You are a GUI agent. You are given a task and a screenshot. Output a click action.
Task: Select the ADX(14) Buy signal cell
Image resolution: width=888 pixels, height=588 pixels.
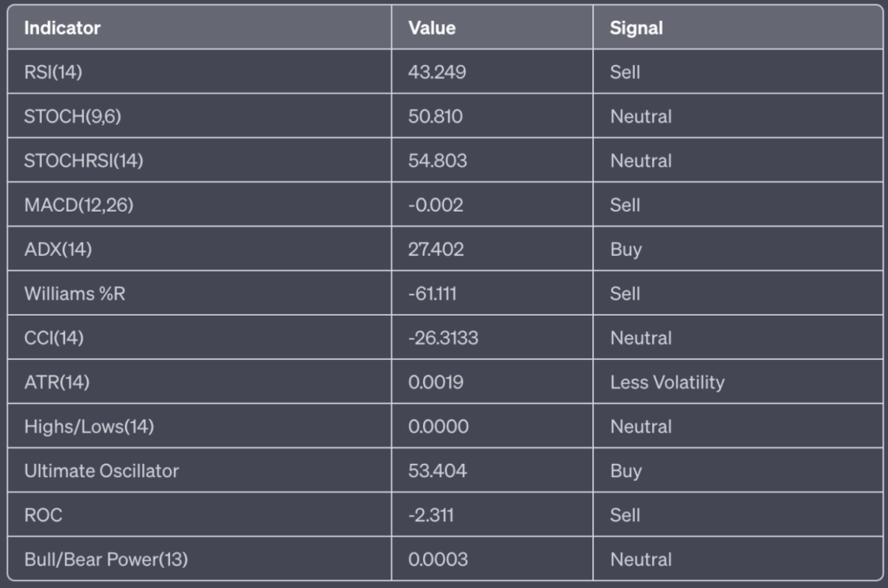pos(737,249)
